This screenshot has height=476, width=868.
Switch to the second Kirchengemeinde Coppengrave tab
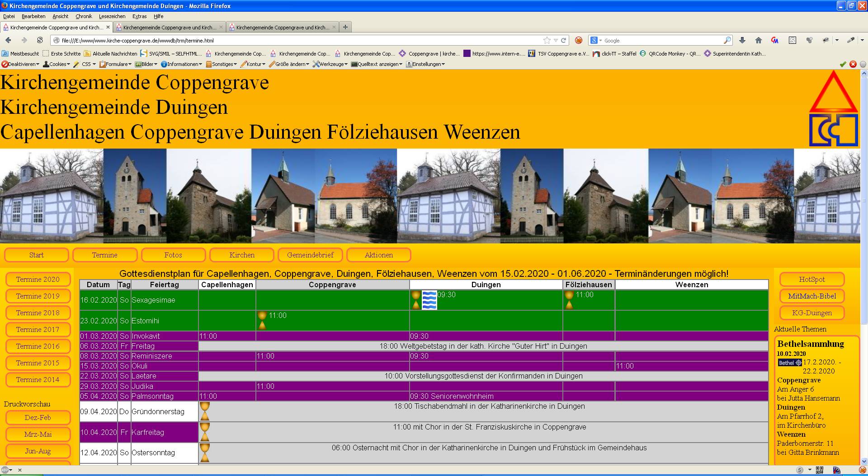(x=167, y=27)
